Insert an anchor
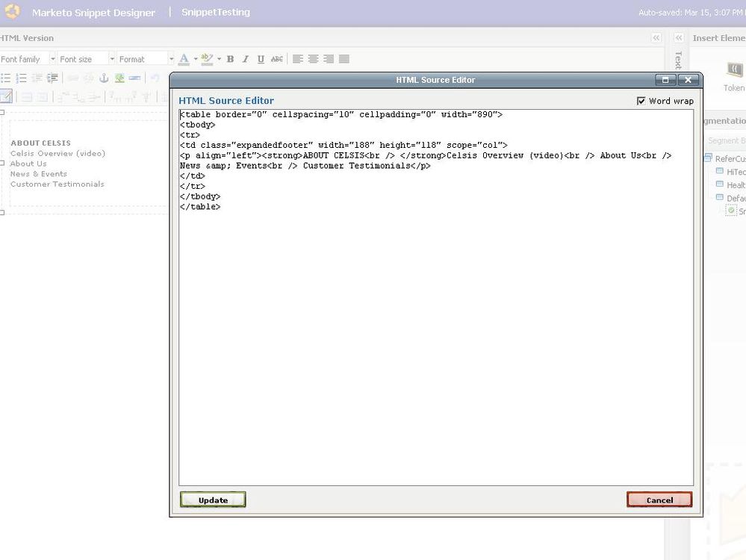 point(104,78)
